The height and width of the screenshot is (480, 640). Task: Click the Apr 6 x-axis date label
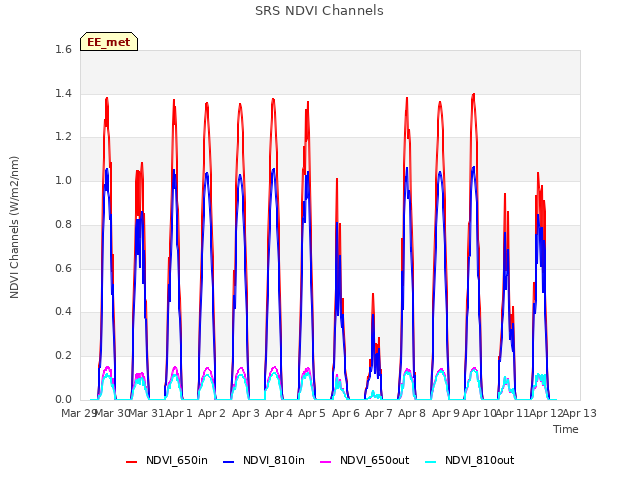point(346,413)
